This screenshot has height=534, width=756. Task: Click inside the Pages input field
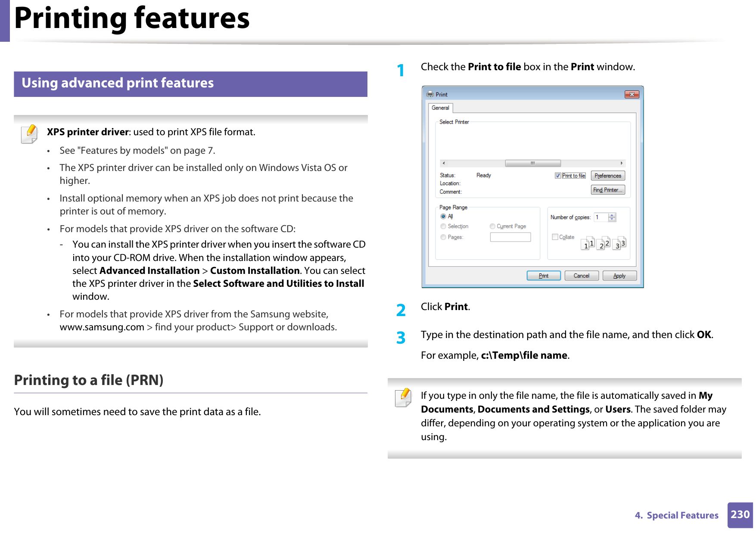point(510,237)
